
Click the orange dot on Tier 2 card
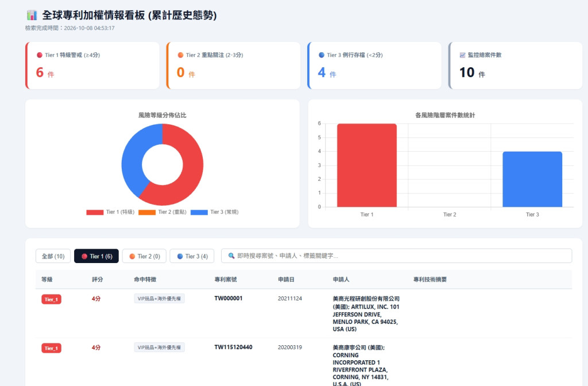(x=180, y=55)
